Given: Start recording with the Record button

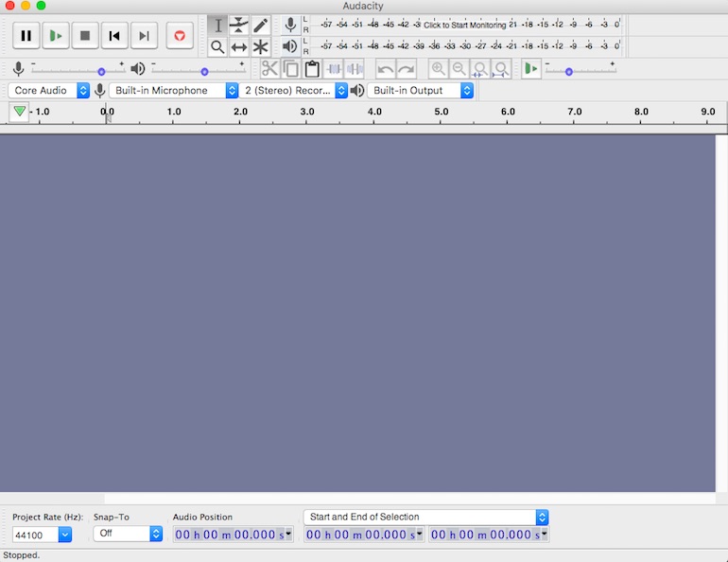Looking at the screenshot, I should (180, 35).
